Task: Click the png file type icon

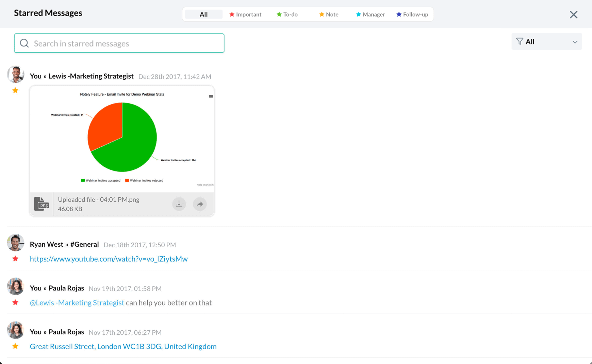Action: pos(42,204)
